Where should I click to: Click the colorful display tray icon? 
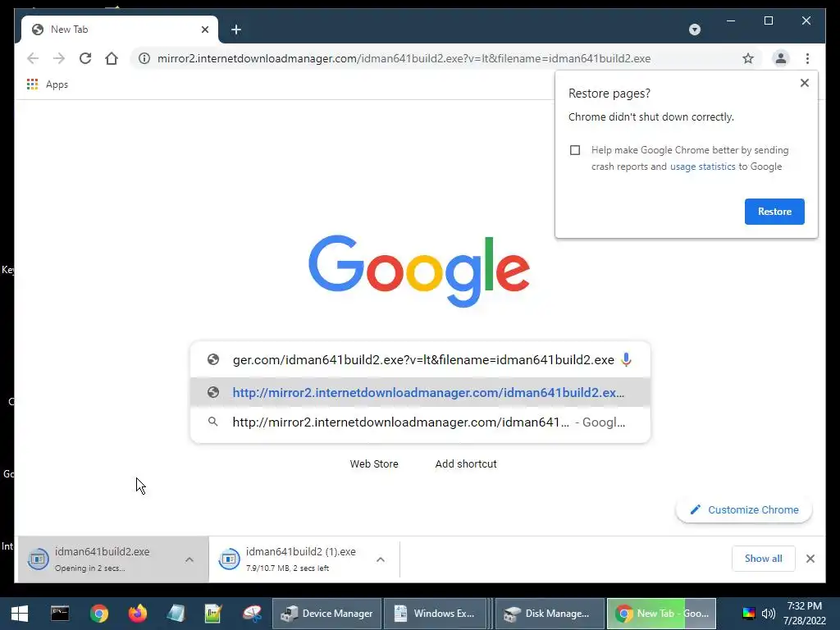748,614
